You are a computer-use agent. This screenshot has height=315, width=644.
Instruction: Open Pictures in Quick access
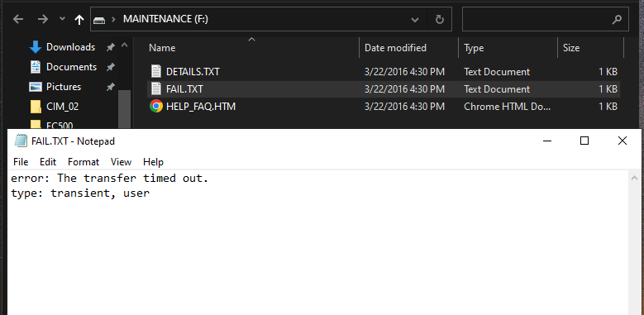coord(64,87)
